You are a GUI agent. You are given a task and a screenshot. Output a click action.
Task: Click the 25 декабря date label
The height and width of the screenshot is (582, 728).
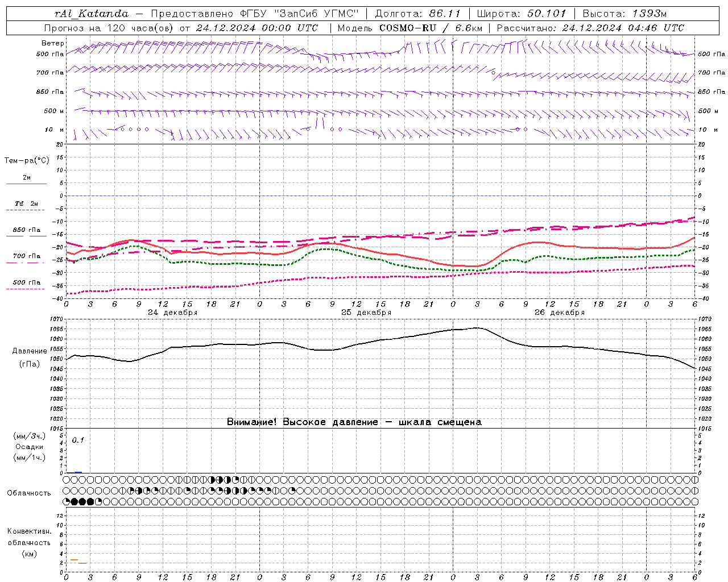pos(366,313)
